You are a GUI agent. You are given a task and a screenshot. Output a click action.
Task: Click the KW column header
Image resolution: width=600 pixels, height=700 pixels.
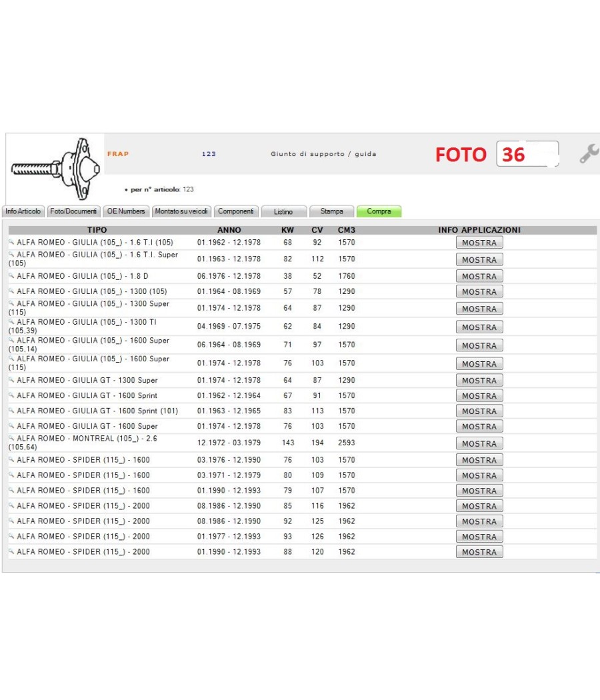[287, 230]
